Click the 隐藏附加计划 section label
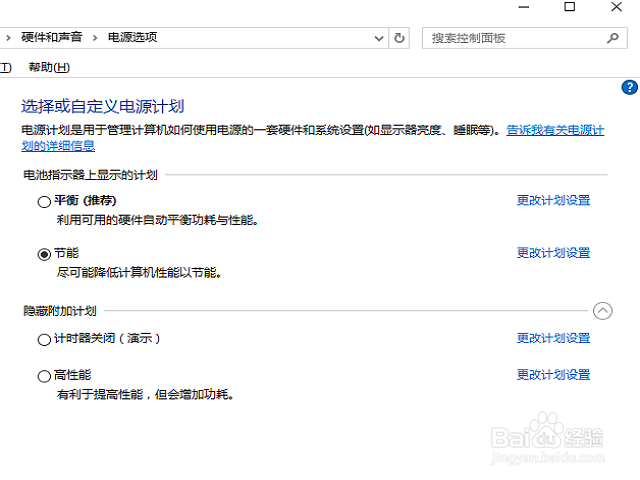The width and height of the screenshot is (640, 480). pyautogui.click(x=60, y=311)
